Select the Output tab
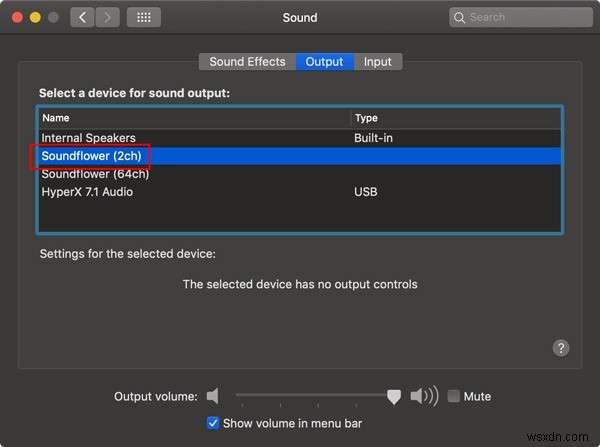 [324, 61]
